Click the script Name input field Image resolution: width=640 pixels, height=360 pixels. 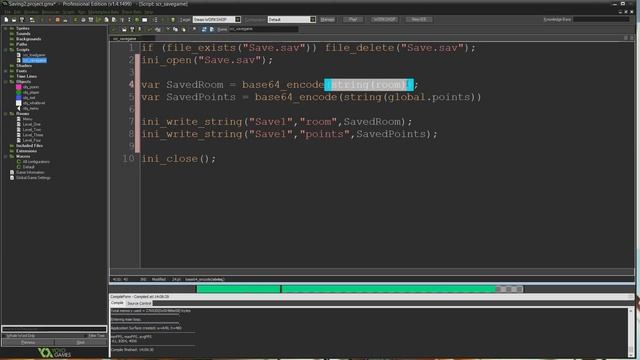point(263,29)
